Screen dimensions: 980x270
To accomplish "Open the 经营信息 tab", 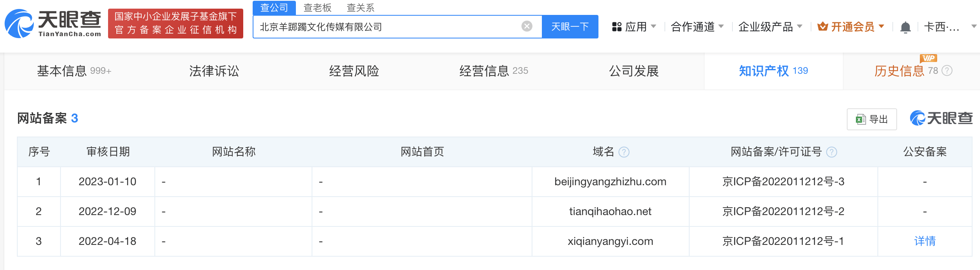I will pyautogui.click(x=494, y=71).
